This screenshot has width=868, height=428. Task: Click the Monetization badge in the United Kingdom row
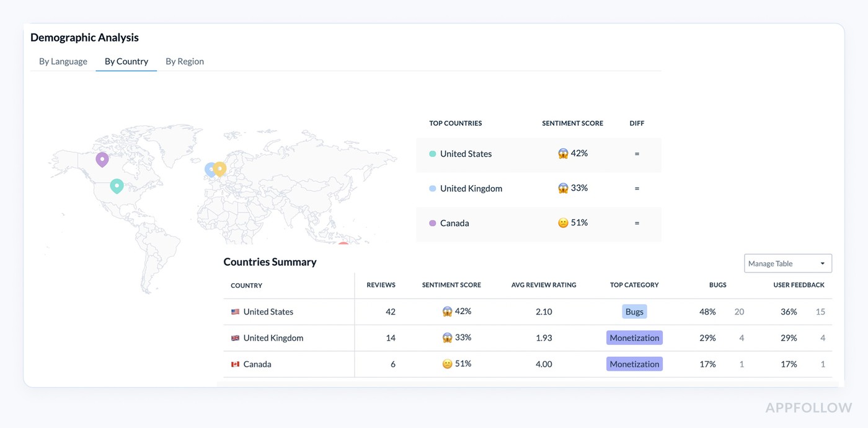click(x=634, y=338)
